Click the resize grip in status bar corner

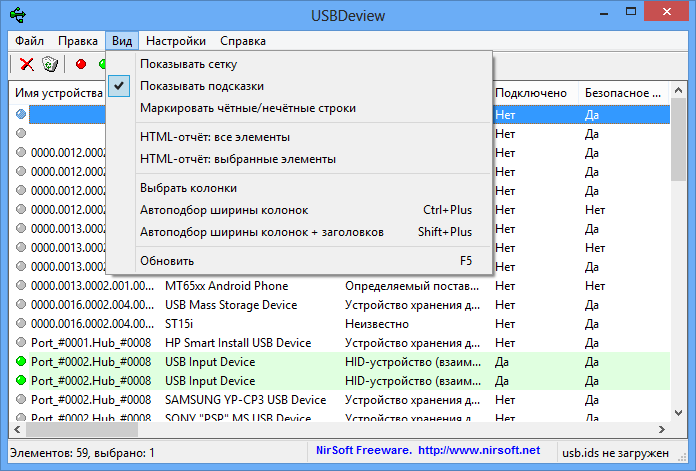[x=681, y=456]
